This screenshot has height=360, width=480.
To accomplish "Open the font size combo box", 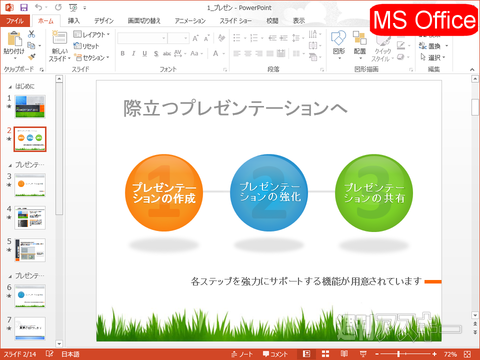I will click(179, 38).
